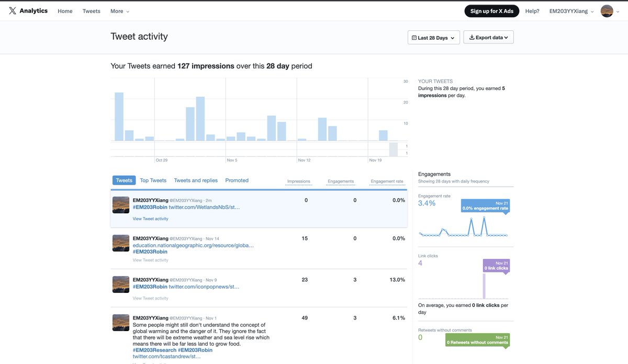View Tweet activity for the 2m tweet
Screen dimensions: 628x364
pos(150,219)
